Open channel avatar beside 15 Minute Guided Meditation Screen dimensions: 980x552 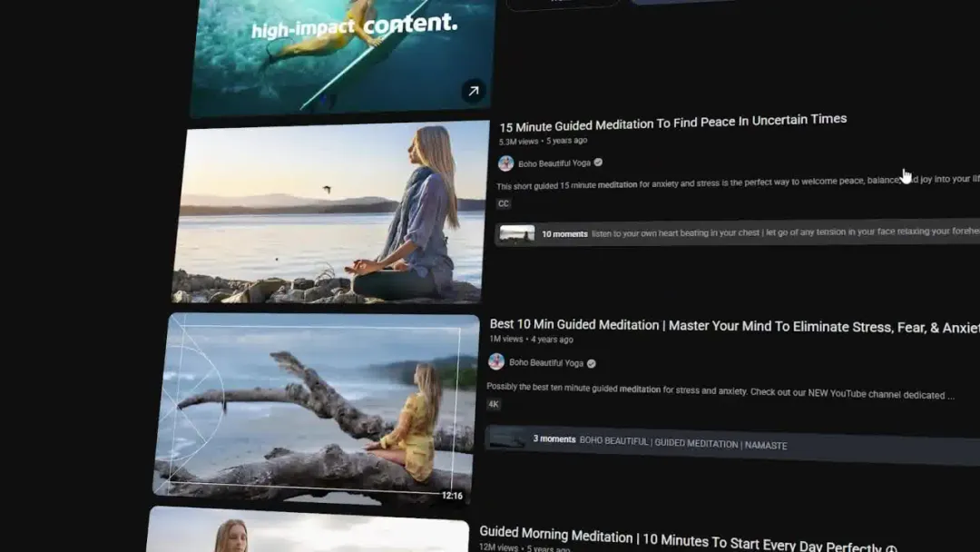(x=505, y=163)
